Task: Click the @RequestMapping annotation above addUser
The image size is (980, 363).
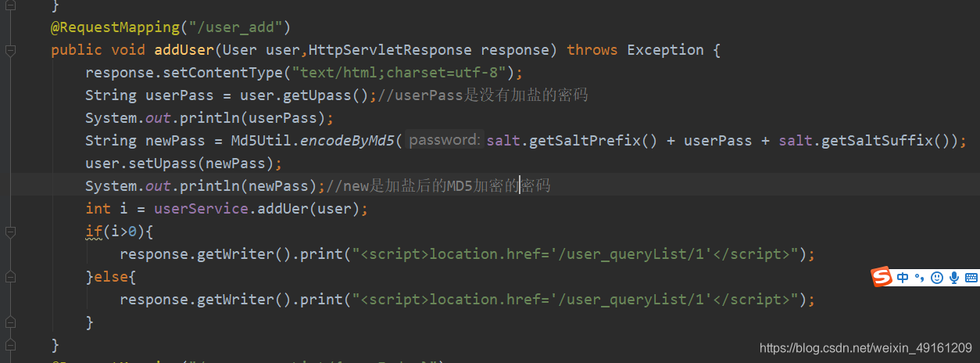Action: click(116, 27)
